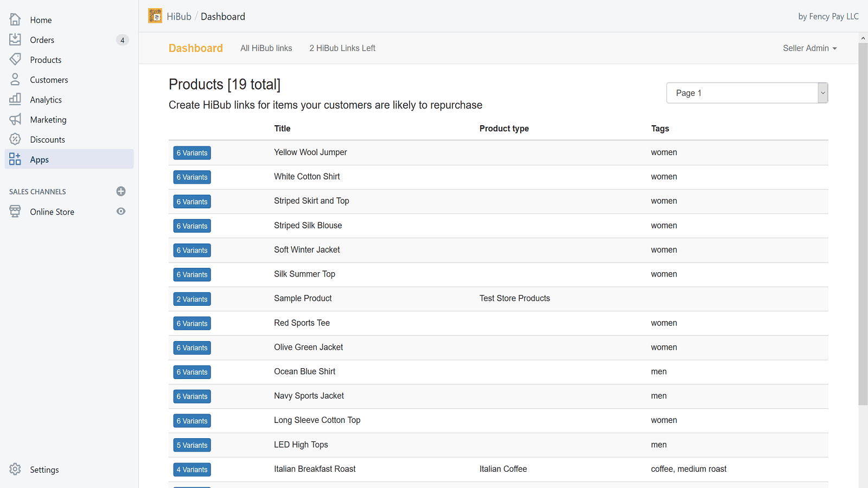The image size is (868, 488).
Task: Click 6 Variants button for Yellow Wool Jumper
Action: click(x=192, y=153)
